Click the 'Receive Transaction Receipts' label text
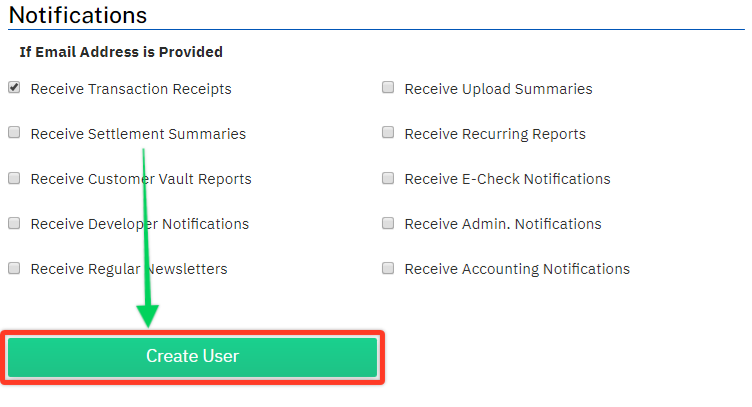The image size is (752, 407). [131, 89]
